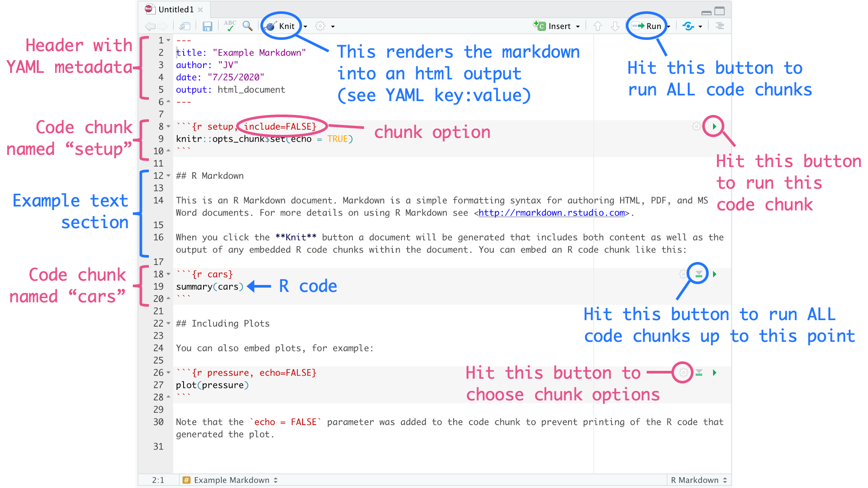This screenshot has height=488, width=868.
Task: Click include=FALSE chunk option text
Action: (277, 127)
